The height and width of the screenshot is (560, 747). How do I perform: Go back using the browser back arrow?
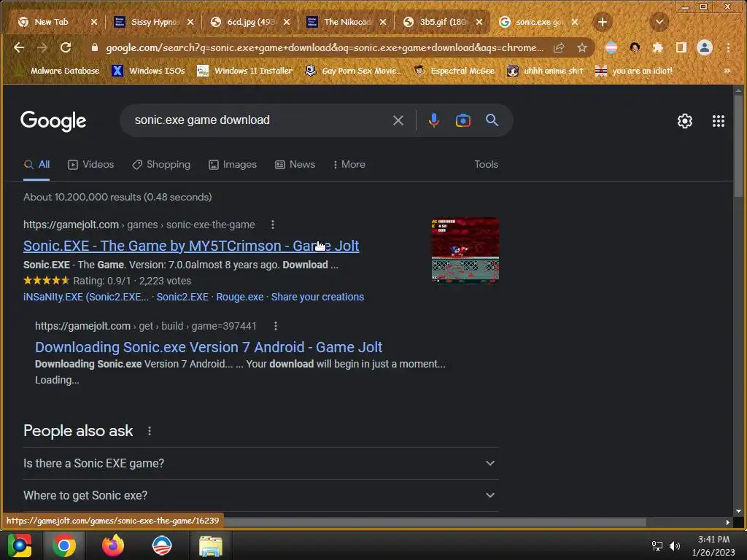click(x=19, y=47)
